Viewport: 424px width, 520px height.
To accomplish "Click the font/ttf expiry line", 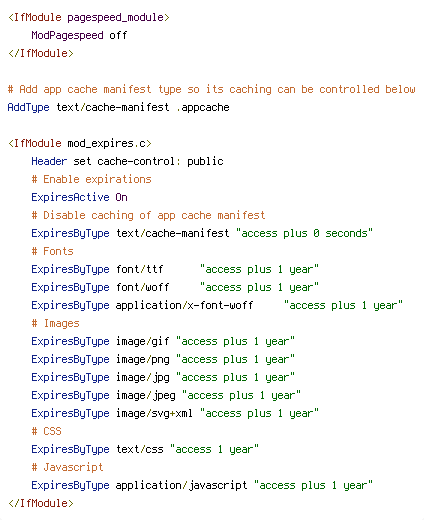I will point(175,269).
